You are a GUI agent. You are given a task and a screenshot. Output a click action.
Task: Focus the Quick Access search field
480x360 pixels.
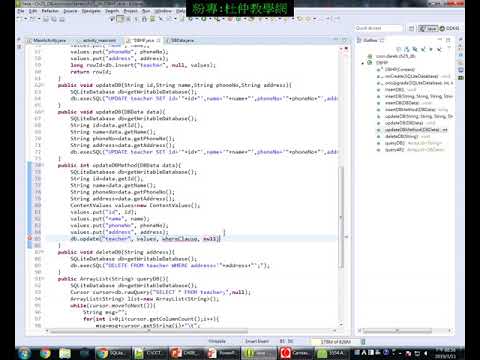[378, 28]
